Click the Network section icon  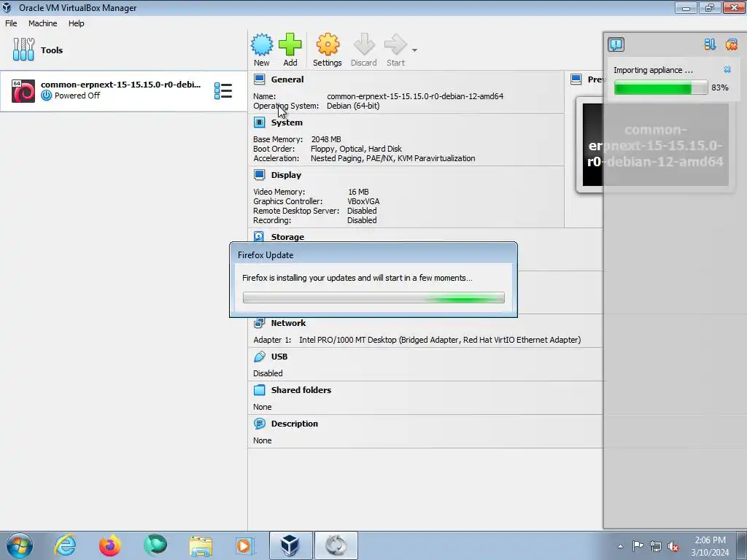(259, 323)
